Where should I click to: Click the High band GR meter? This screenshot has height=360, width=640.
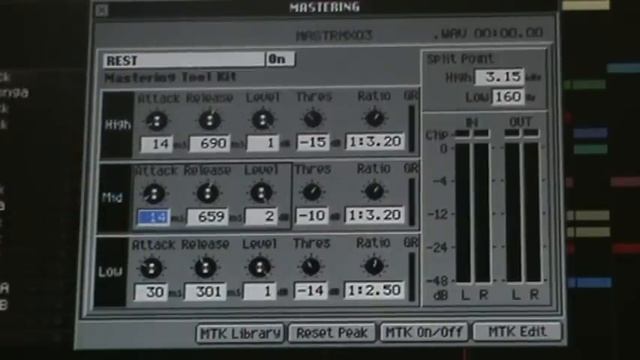412,129
